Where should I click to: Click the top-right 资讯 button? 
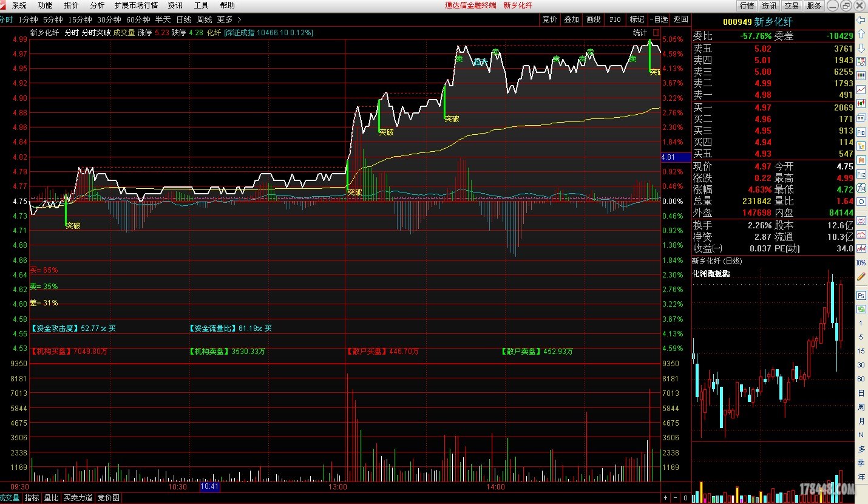(769, 5)
